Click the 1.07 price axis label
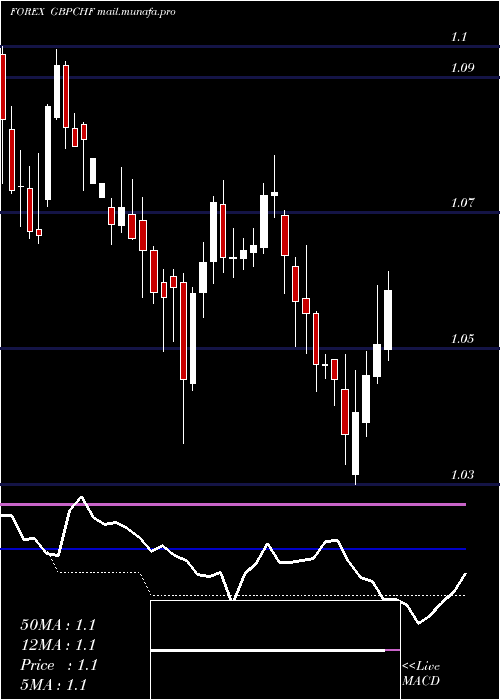Screen dimensions: 500x700 (462, 203)
